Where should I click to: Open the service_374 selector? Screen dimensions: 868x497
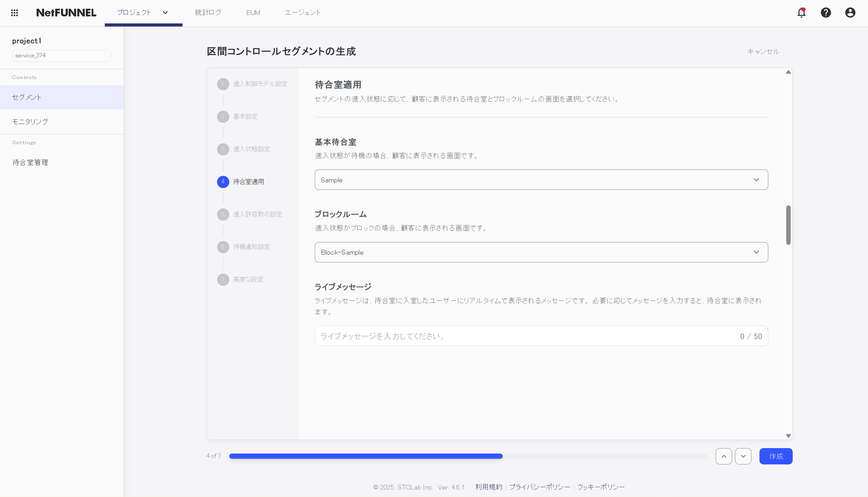point(61,55)
